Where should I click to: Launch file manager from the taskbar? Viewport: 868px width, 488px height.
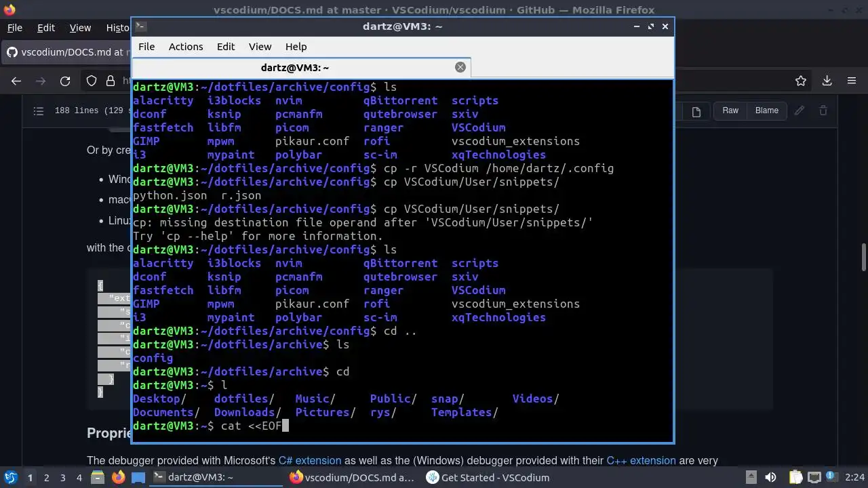point(98,477)
